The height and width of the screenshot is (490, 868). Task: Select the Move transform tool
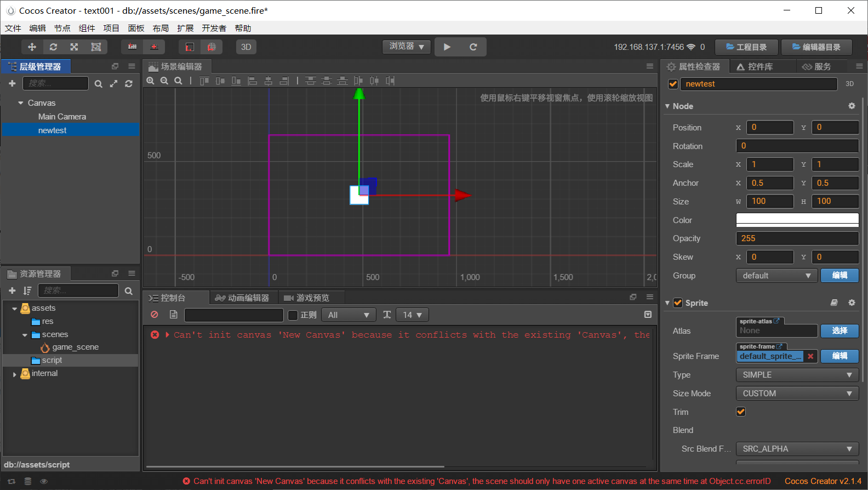(32, 47)
